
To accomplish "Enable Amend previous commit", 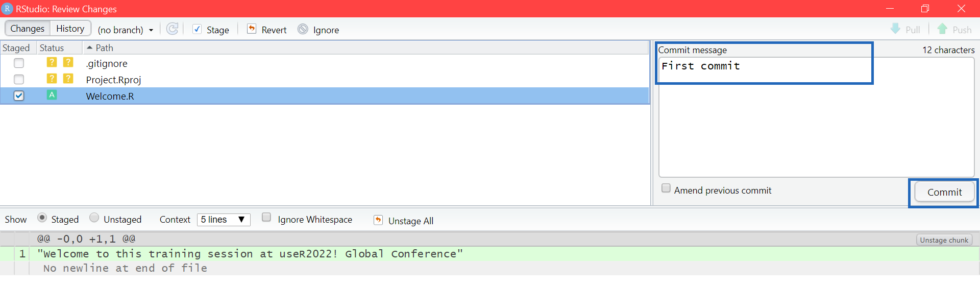I will pyautogui.click(x=666, y=188).
